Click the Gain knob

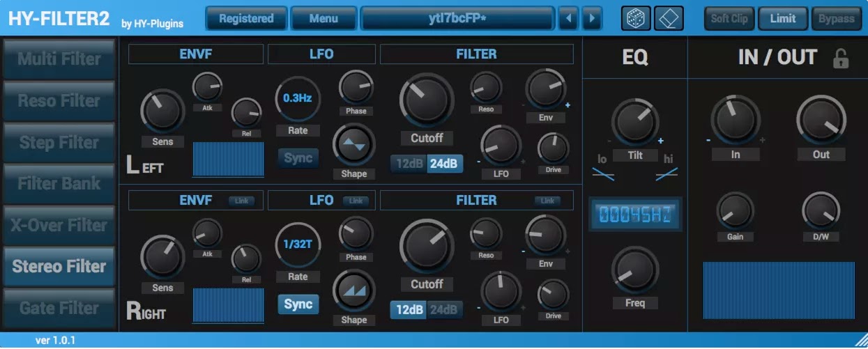click(x=736, y=210)
